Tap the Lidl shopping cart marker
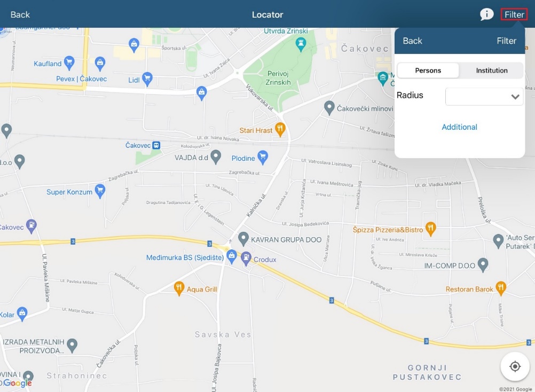 coord(148,80)
